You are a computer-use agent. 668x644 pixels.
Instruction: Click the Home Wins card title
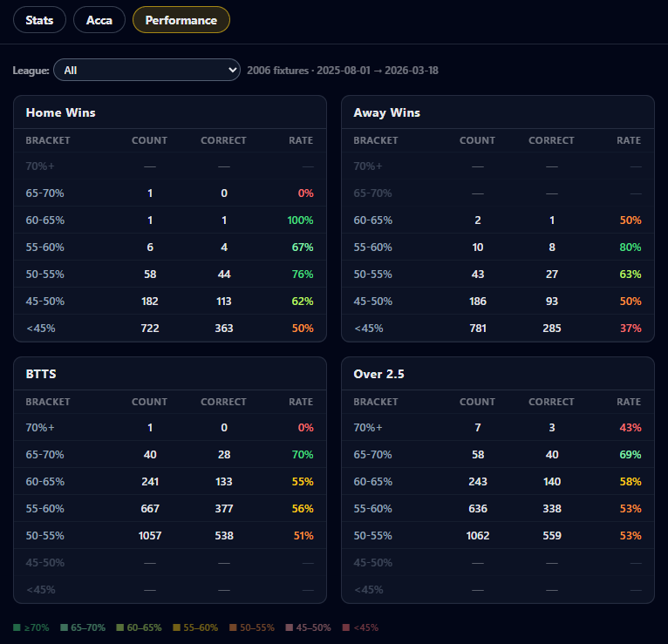61,112
